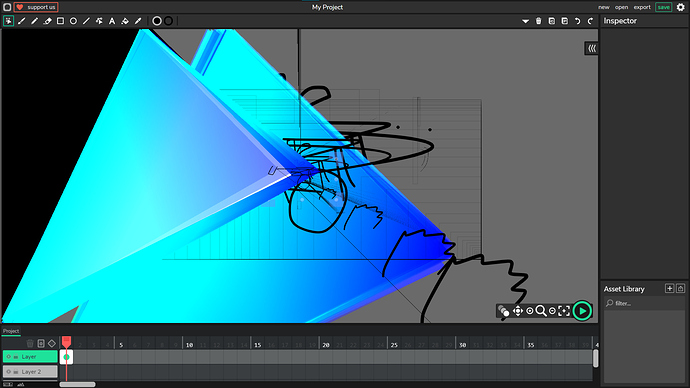Toggle onion skinning on canvas controls

pos(504,311)
